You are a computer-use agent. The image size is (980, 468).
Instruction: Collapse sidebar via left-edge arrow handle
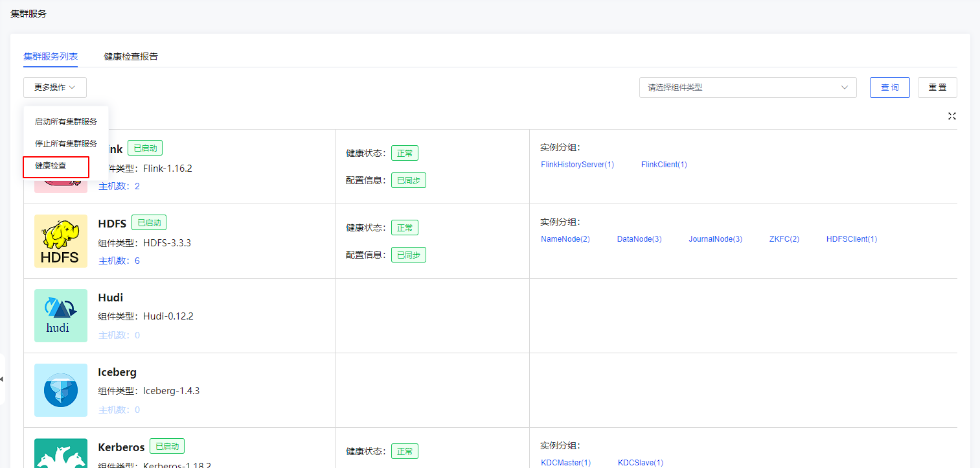[x=2, y=379]
